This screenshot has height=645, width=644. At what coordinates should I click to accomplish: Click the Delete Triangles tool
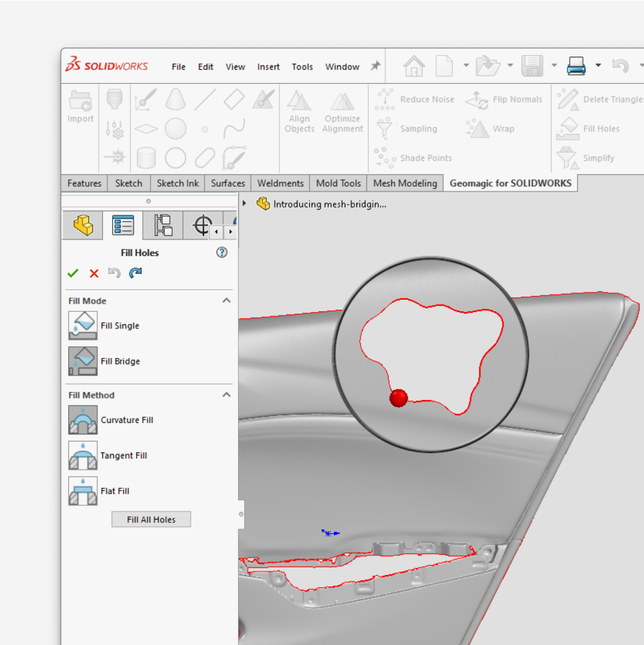[600, 100]
